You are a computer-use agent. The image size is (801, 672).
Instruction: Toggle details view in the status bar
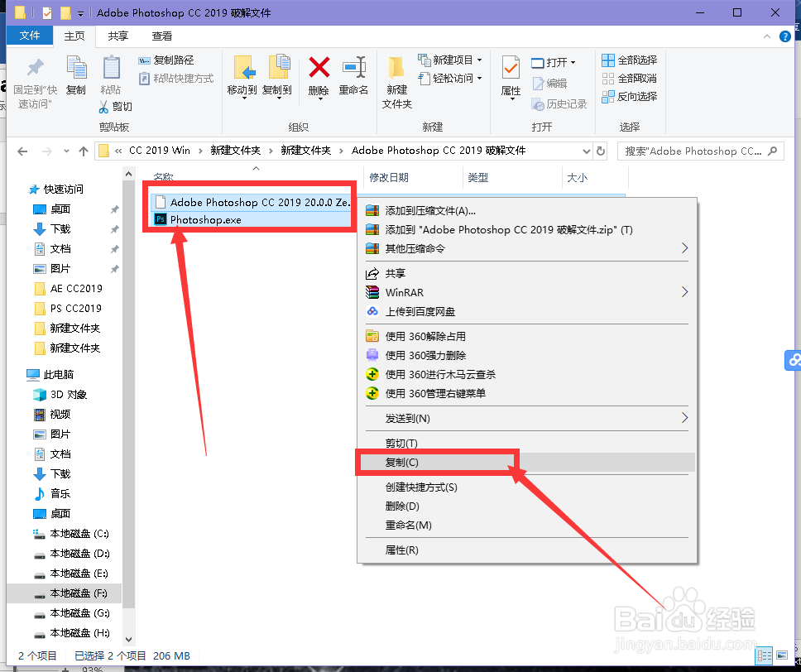click(765, 655)
